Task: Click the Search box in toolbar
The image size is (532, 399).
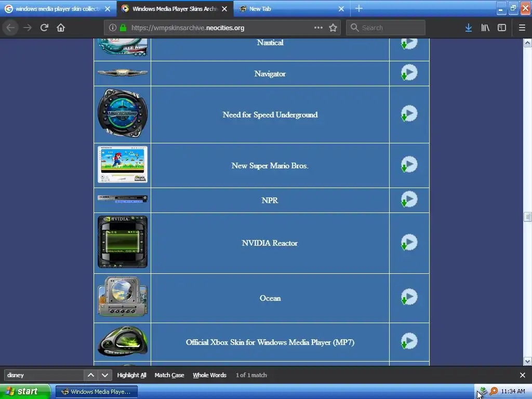Action: pos(386,28)
